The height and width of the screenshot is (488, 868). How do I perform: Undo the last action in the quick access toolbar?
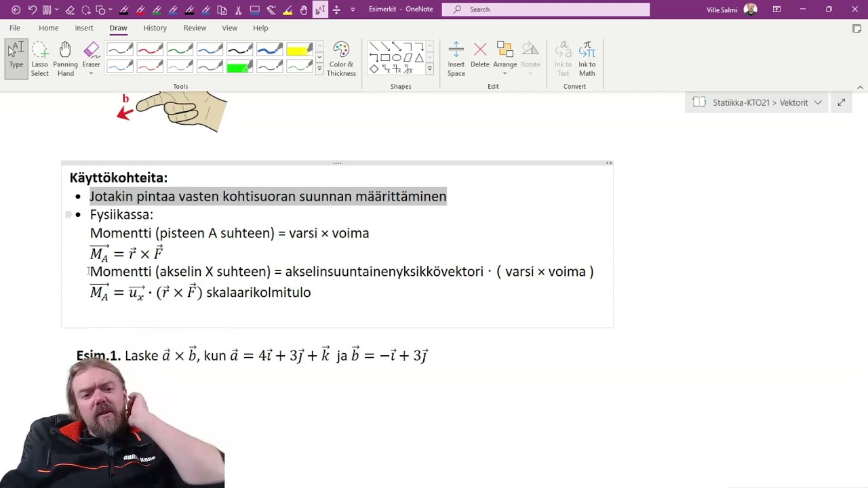coord(32,9)
